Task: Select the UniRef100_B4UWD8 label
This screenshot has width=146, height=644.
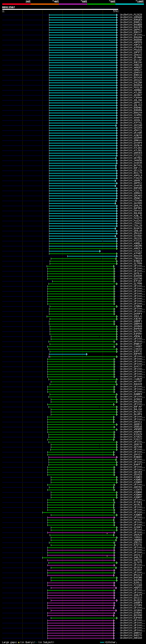Action: (131, 25)
